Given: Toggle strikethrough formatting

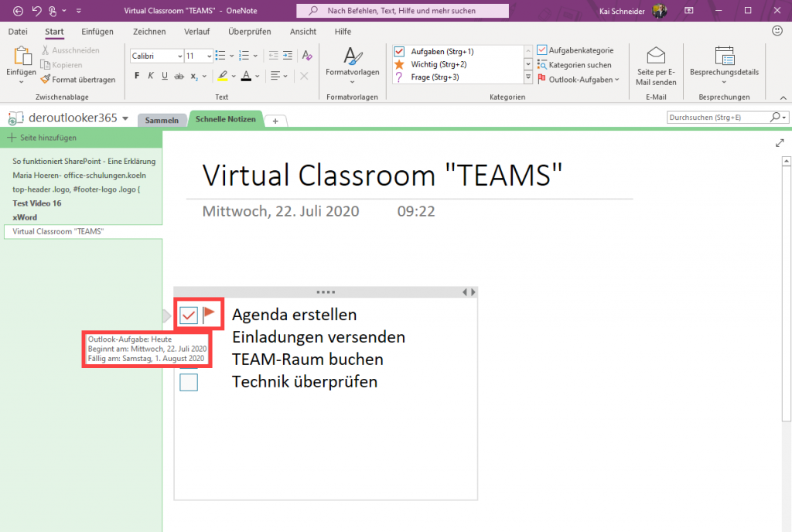Looking at the screenshot, I should (179, 77).
